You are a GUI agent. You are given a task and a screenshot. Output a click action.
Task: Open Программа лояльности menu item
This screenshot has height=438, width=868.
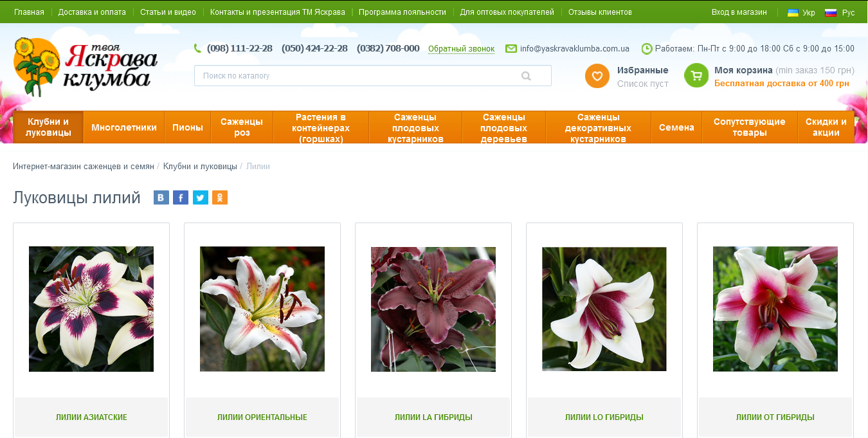[402, 12]
